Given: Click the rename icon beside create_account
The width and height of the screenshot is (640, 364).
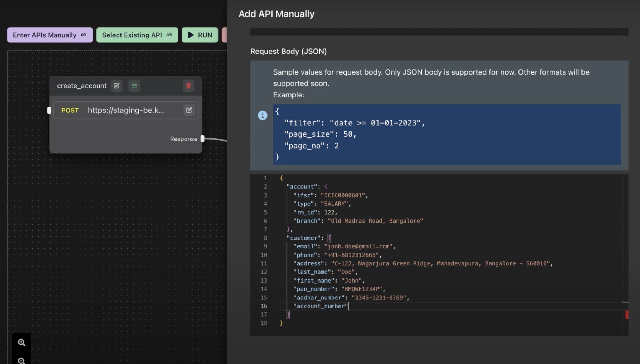Looking at the screenshot, I should pos(117,86).
